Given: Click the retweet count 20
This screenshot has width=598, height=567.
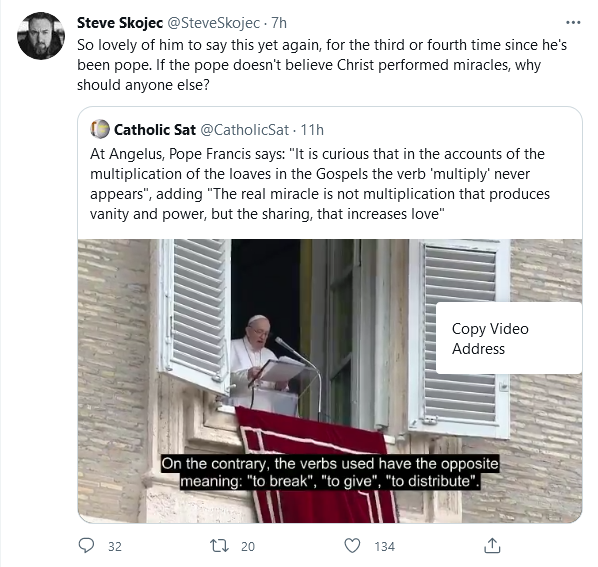Looking at the screenshot, I should pos(248,546).
